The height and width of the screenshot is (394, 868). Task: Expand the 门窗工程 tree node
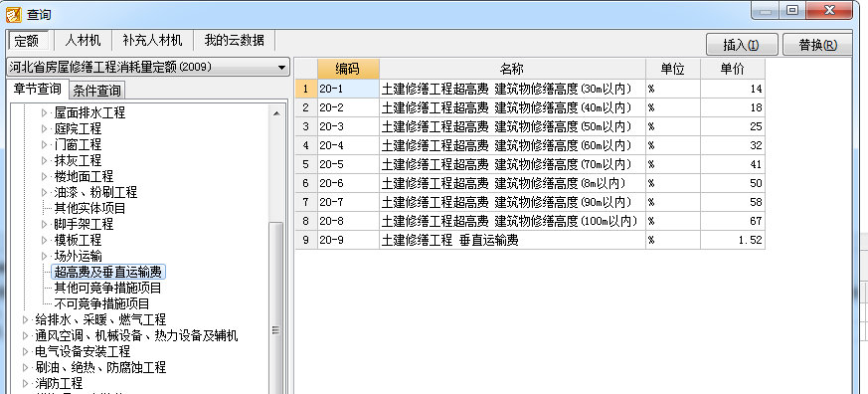pos(45,145)
